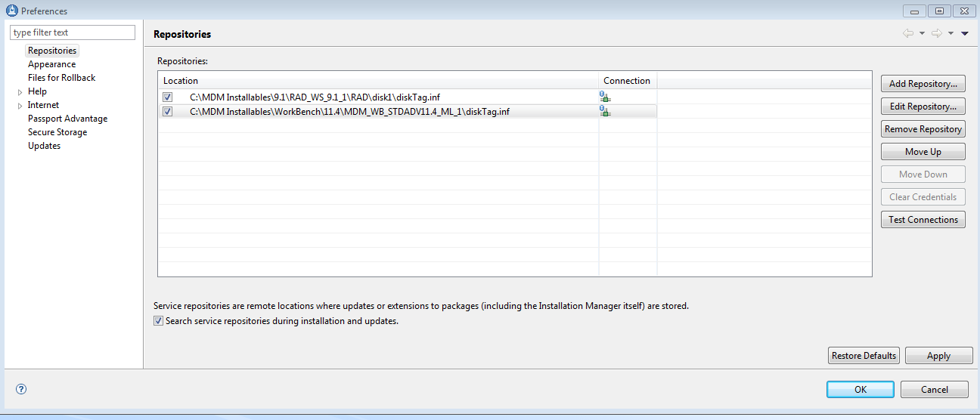Screen dimensions: 980x420
Task: Click the Move Up button
Action: [x=923, y=152]
